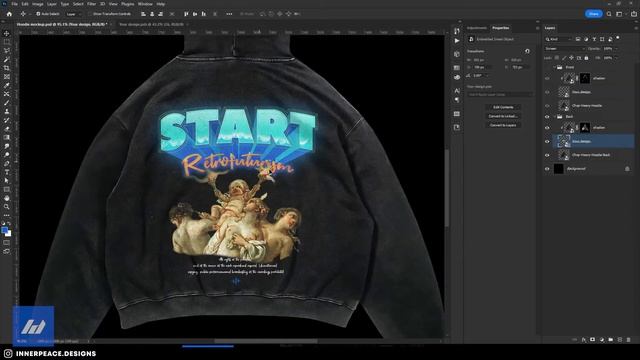Click the create new group folder icon
The width and height of the screenshot is (640, 360).
[x=611, y=340]
